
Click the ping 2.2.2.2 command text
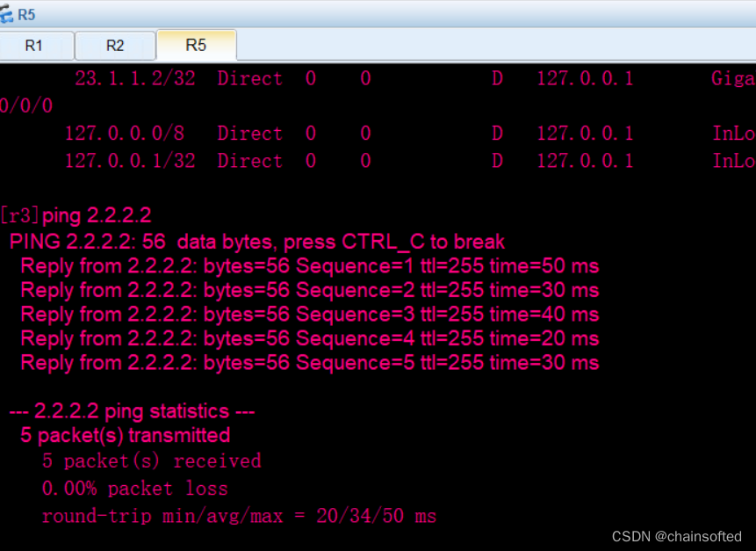[x=97, y=215]
